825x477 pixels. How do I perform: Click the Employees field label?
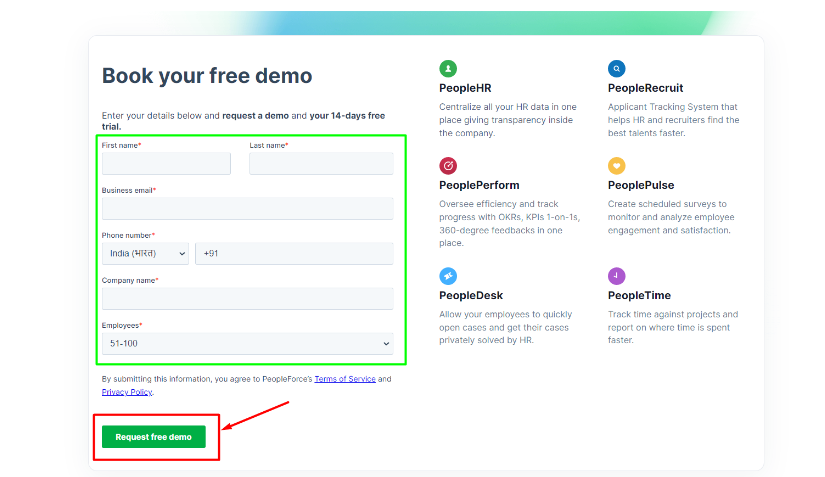point(122,326)
